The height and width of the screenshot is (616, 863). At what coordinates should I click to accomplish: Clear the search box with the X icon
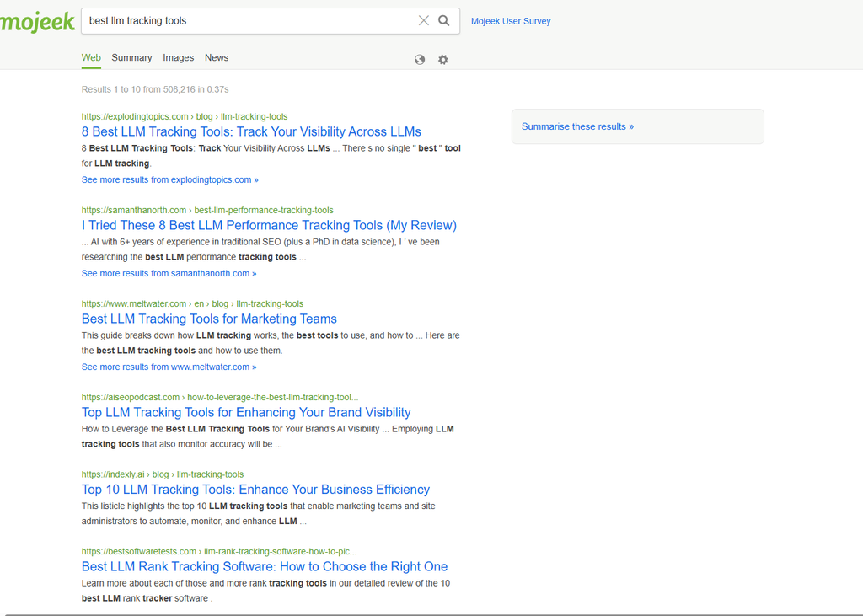tap(423, 21)
